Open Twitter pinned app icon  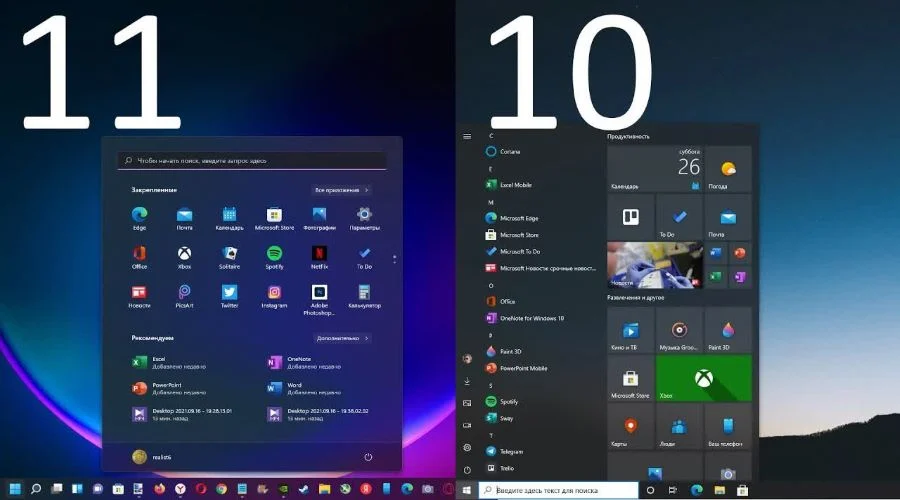point(230,297)
